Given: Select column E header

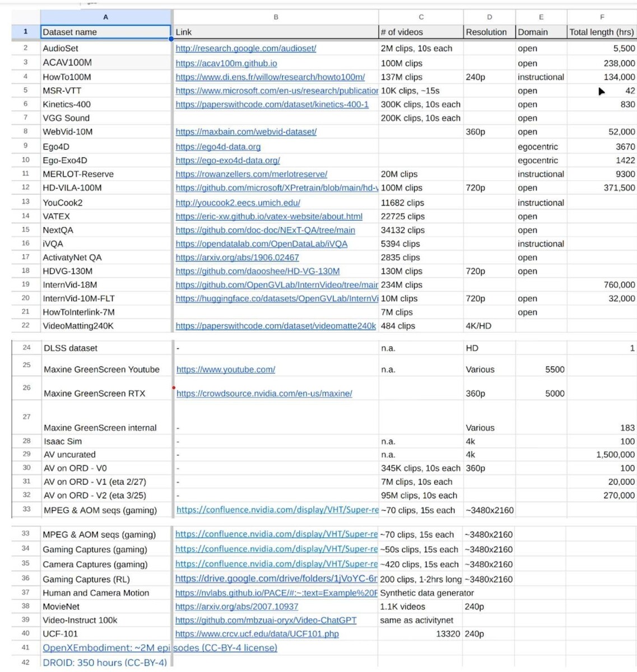Looking at the screenshot, I should 541,17.
